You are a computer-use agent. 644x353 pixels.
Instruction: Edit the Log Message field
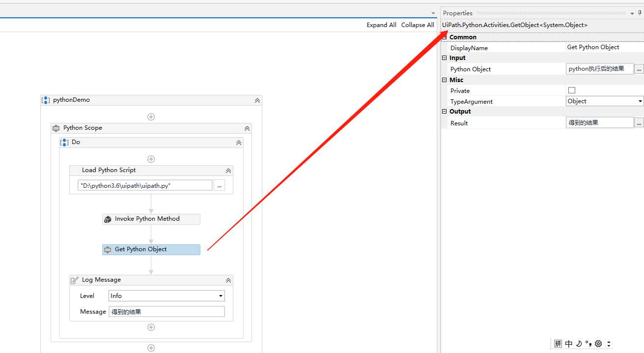coord(167,312)
